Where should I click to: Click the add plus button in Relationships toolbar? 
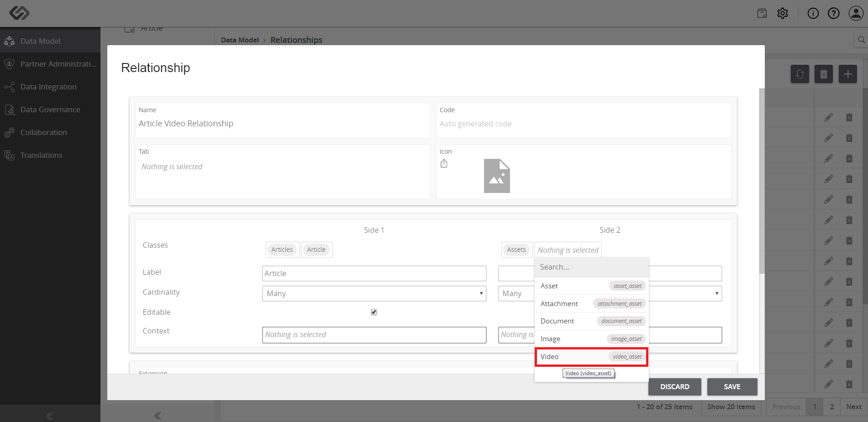tap(848, 74)
